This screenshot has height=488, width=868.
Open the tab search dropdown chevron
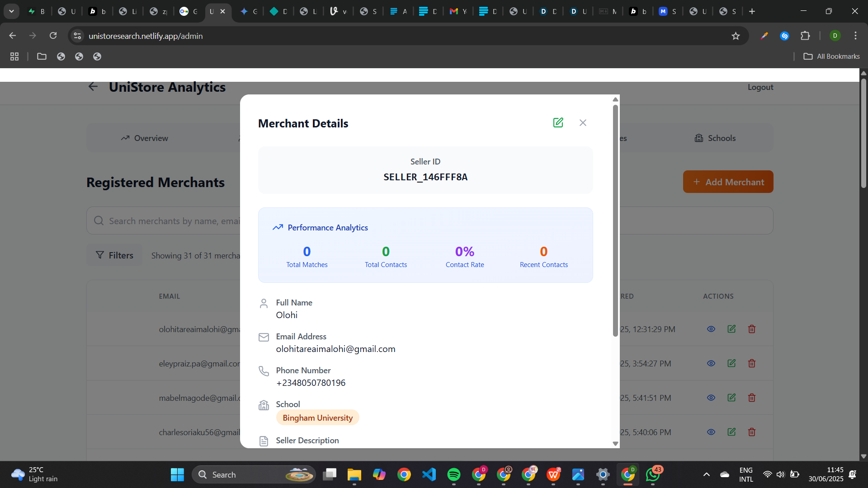pos(11,11)
